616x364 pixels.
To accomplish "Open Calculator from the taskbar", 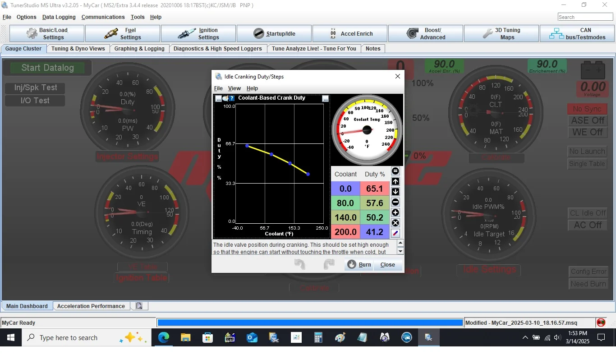I will (318, 337).
